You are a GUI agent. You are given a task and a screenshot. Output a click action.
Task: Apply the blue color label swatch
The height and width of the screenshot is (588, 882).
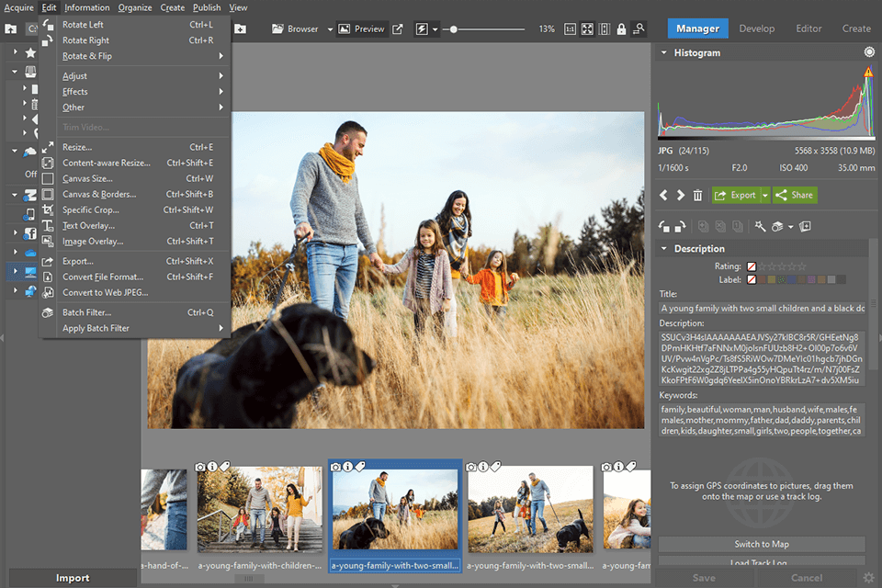coord(791,279)
